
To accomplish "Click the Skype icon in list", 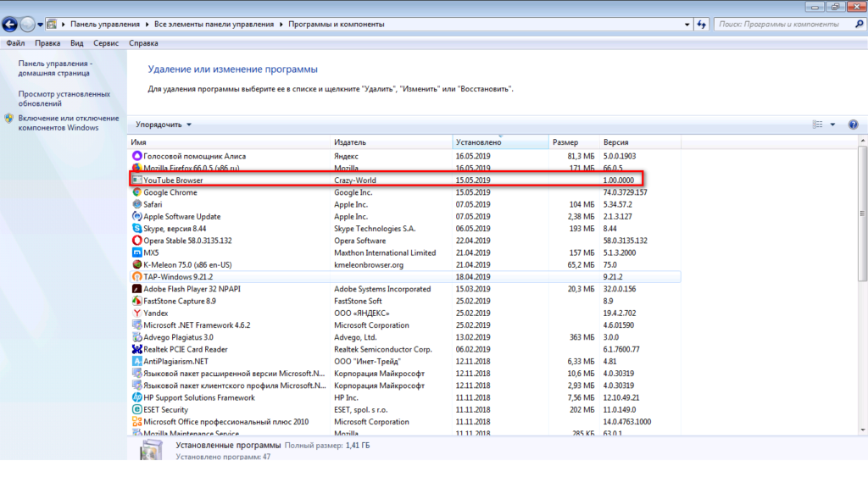I will point(136,229).
